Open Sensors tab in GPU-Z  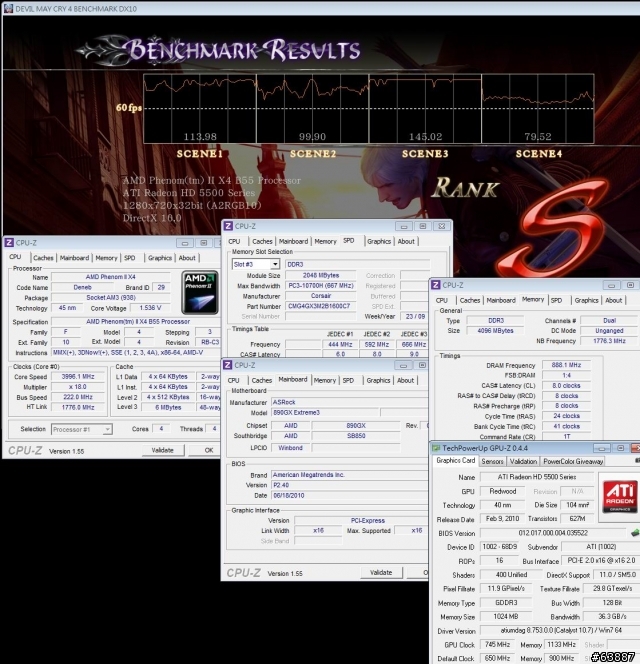[493, 461]
